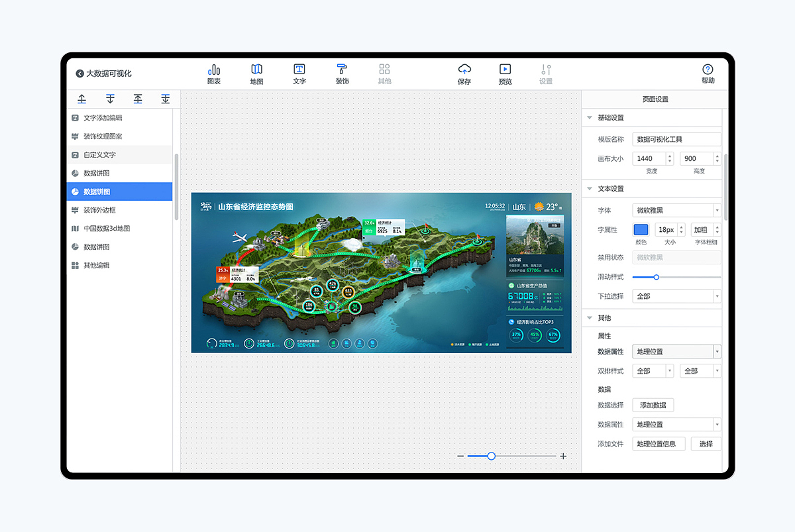
Task: Collapse the 其他 section
Action: click(x=590, y=317)
